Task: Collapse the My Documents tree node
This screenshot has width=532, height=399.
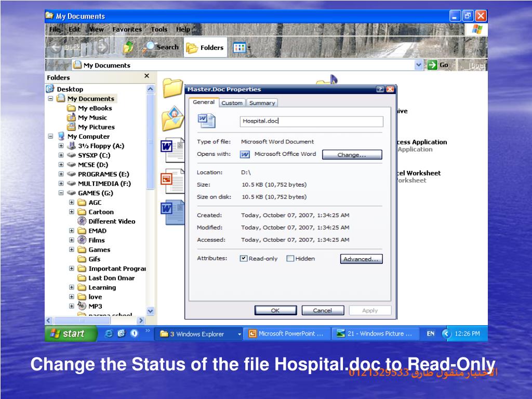Action: pos(50,99)
